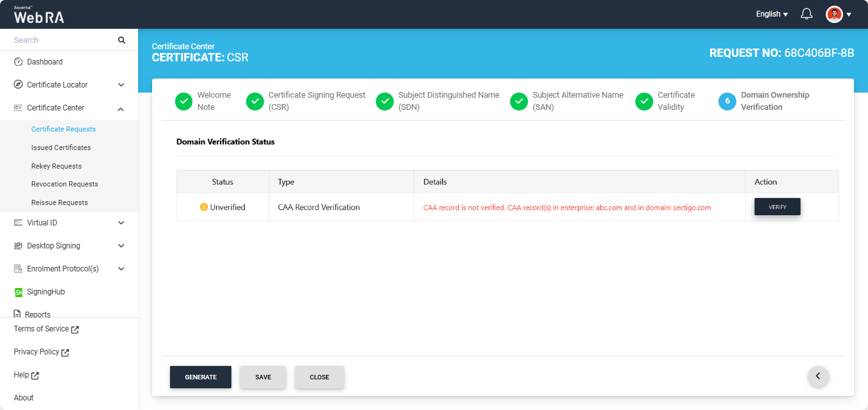Collapse the Certificate Center section
The width and height of the screenshot is (868, 410).
pos(121,109)
